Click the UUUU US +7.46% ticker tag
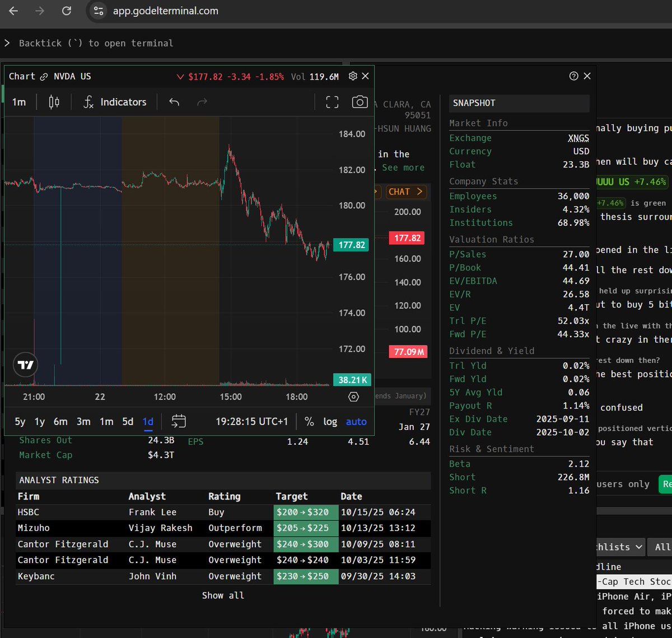The image size is (672, 638). [633, 181]
